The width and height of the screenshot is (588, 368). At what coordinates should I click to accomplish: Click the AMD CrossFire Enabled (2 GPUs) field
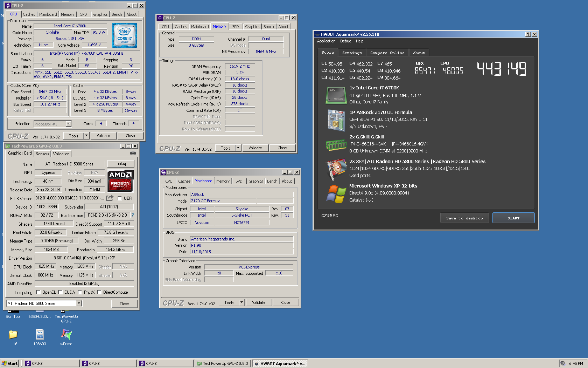click(x=84, y=284)
